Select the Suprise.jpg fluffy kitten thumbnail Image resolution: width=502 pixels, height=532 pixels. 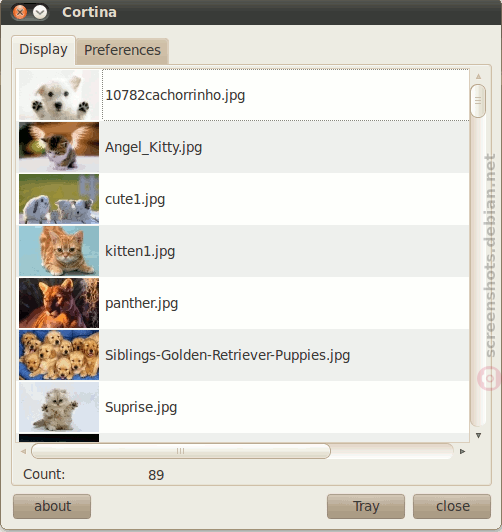(x=59, y=407)
